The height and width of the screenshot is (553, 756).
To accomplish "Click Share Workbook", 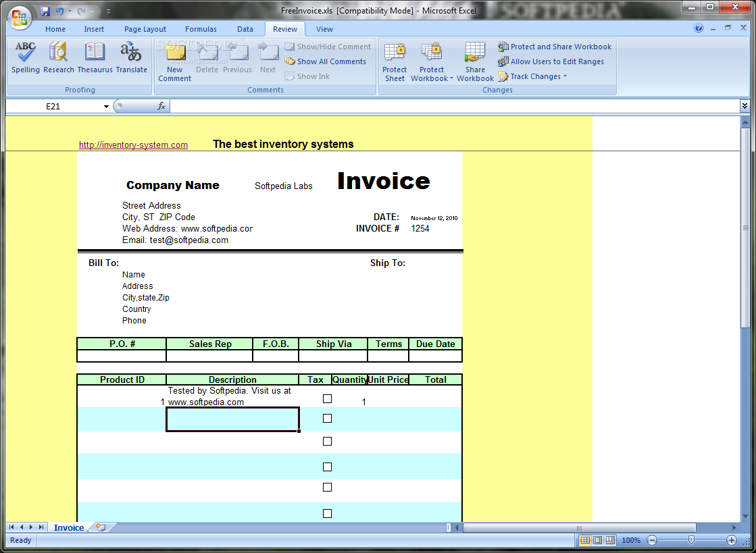I will [x=475, y=61].
